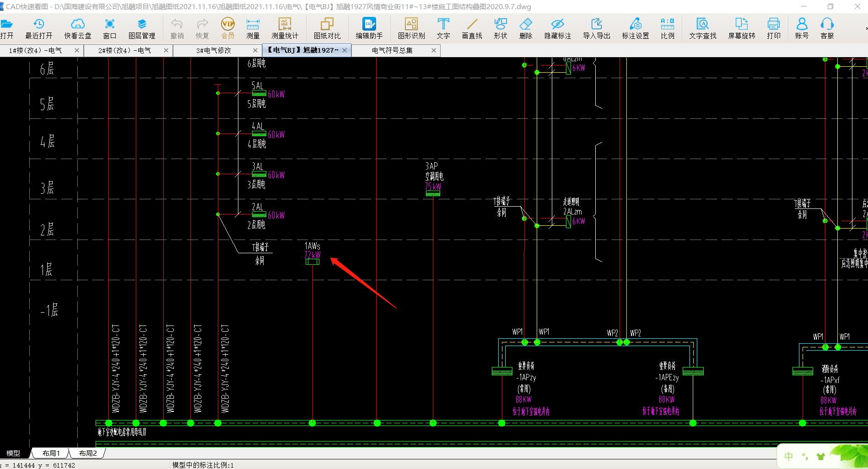The height and width of the screenshot is (469, 868).
Task: Print drawing using 打印 icon
Action: point(774,29)
